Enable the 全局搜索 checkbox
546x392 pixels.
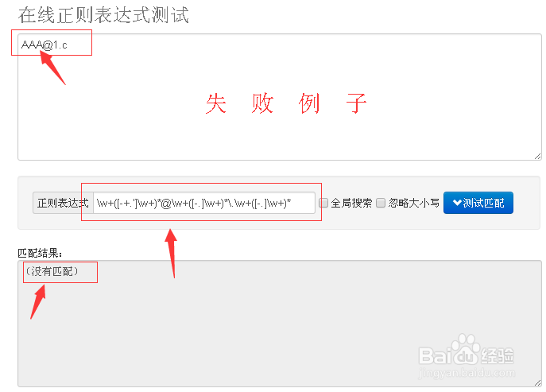click(x=323, y=203)
